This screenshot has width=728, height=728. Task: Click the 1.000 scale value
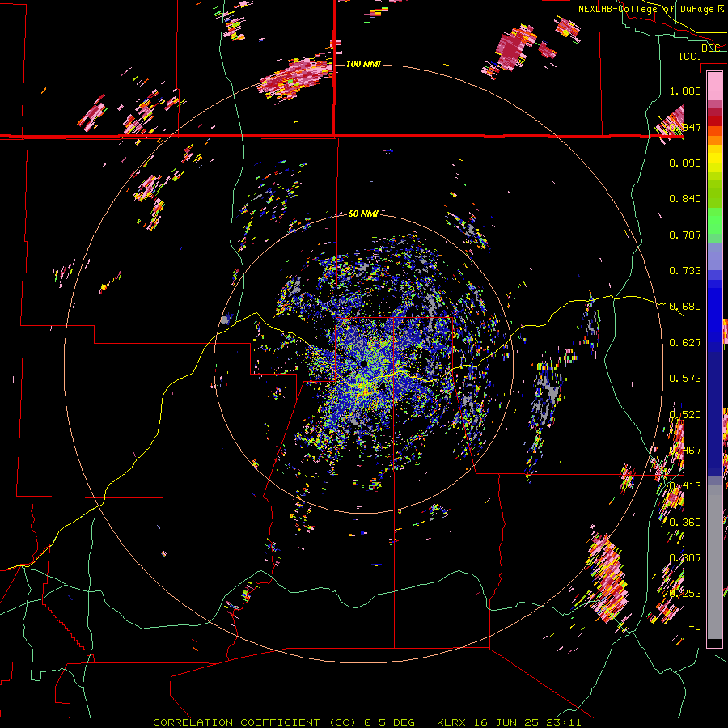(x=685, y=91)
